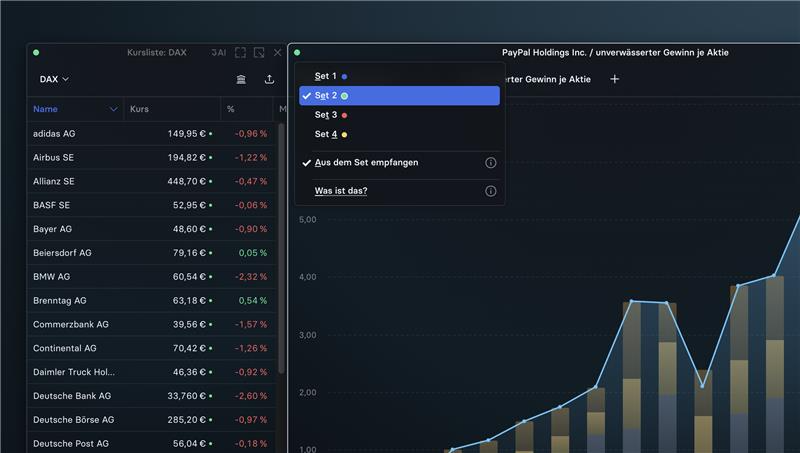
Task: Click the 3AI label in Kursliste header
Action: [x=219, y=53]
